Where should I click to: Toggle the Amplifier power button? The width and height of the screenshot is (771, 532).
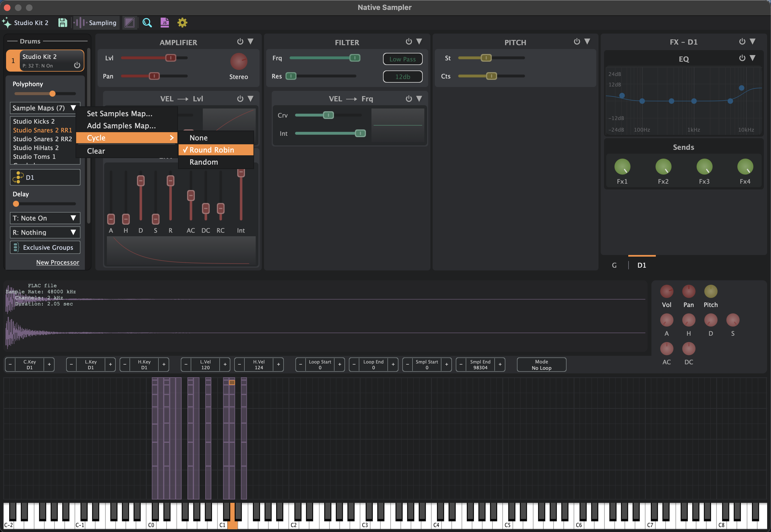(x=240, y=41)
